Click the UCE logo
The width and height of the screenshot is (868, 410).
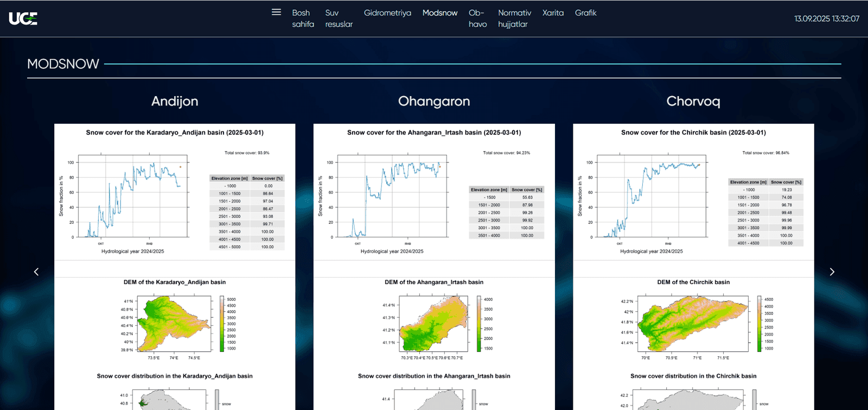(23, 18)
